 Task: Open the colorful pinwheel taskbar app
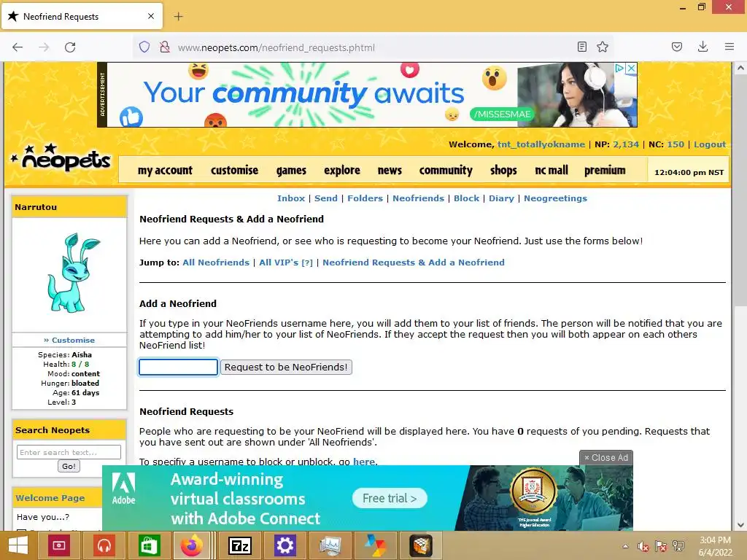coord(376,545)
